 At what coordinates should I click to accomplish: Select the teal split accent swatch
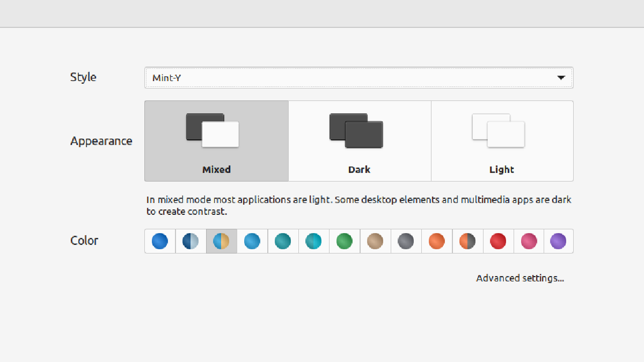tap(313, 241)
